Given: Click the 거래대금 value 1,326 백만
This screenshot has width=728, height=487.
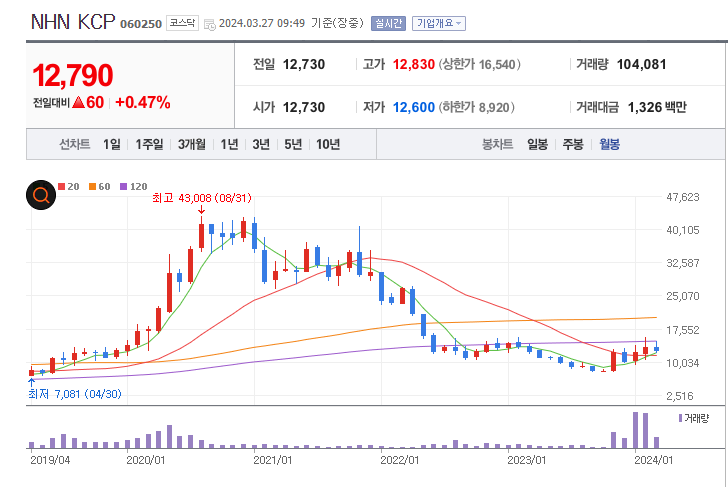Looking at the screenshot, I should click(x=656, y=107).
